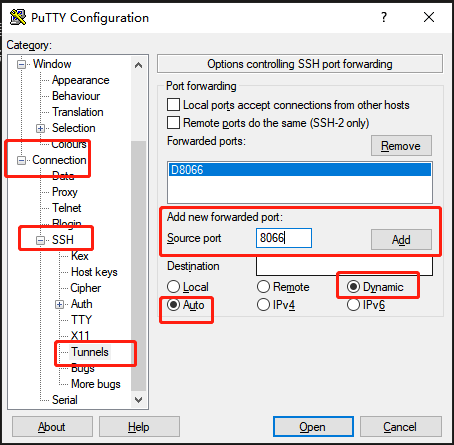Click the category tree scrollbar down arrow
This screenshot has width=454, height=445.
tap(138, 399)
